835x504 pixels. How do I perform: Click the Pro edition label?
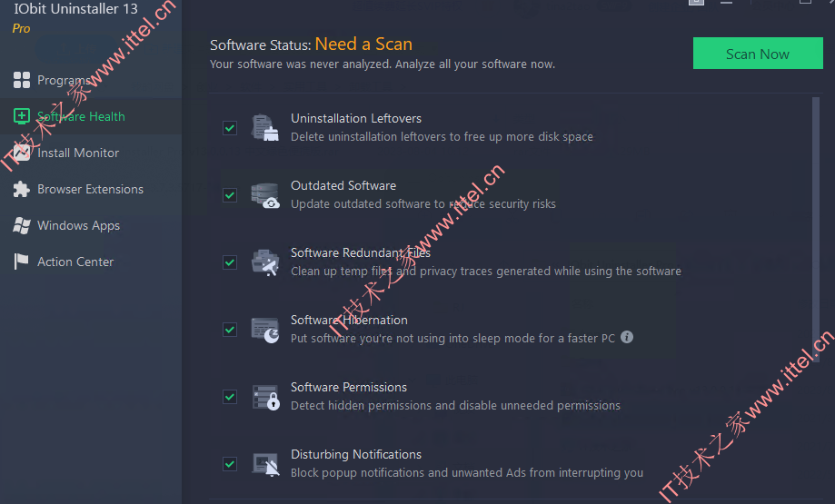(x=21, y=28)
